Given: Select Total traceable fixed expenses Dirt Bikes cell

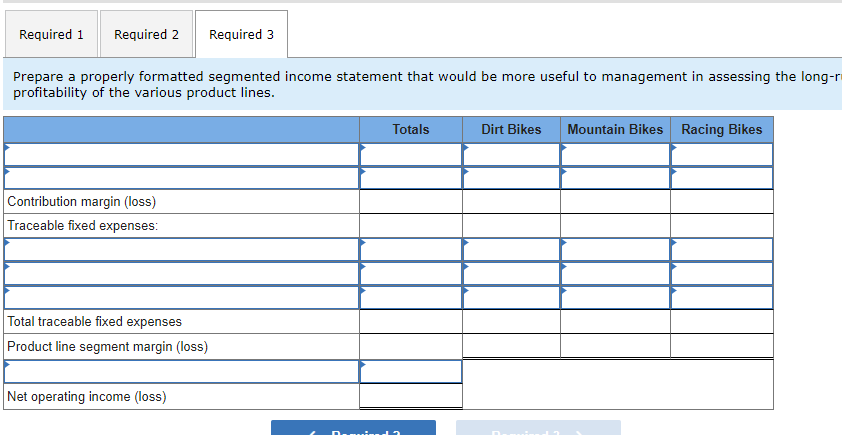Looking at the screenshot, I should [511, 322].
